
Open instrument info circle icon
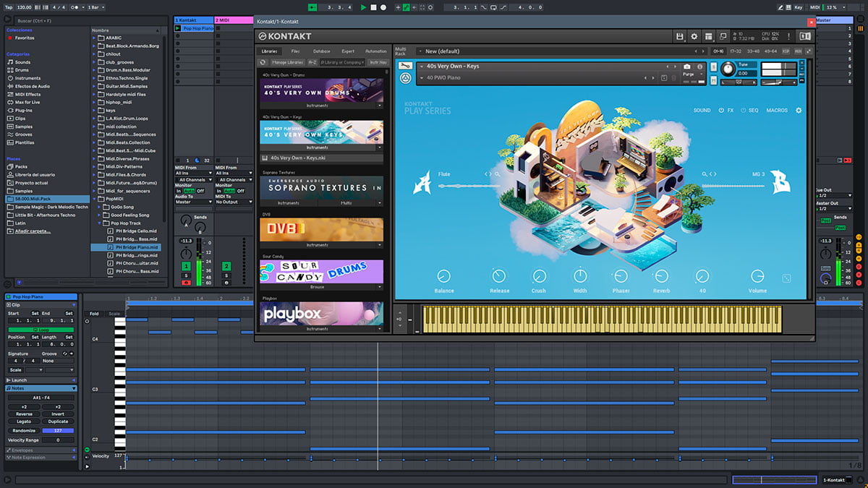pos(700,67)
